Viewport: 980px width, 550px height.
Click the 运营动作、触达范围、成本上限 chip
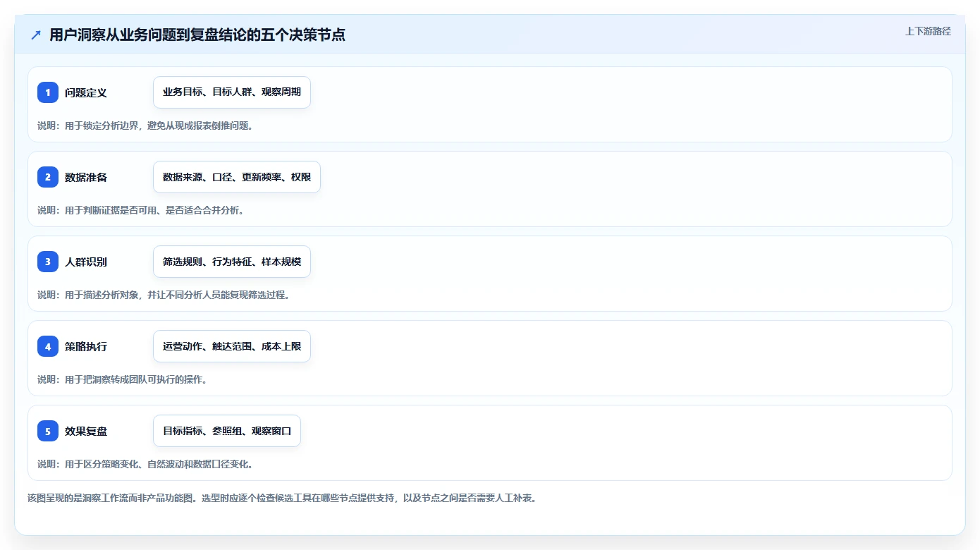[232, 346]
